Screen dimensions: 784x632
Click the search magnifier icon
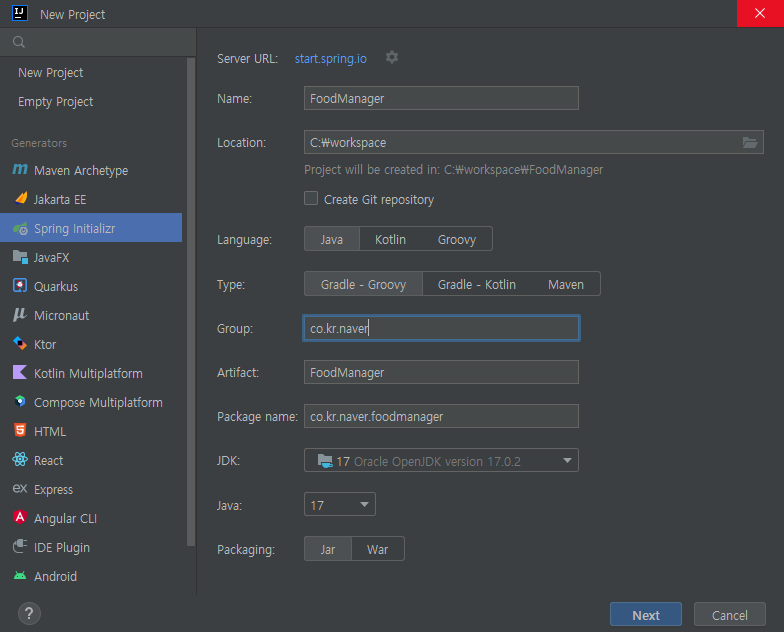(19, 42)
